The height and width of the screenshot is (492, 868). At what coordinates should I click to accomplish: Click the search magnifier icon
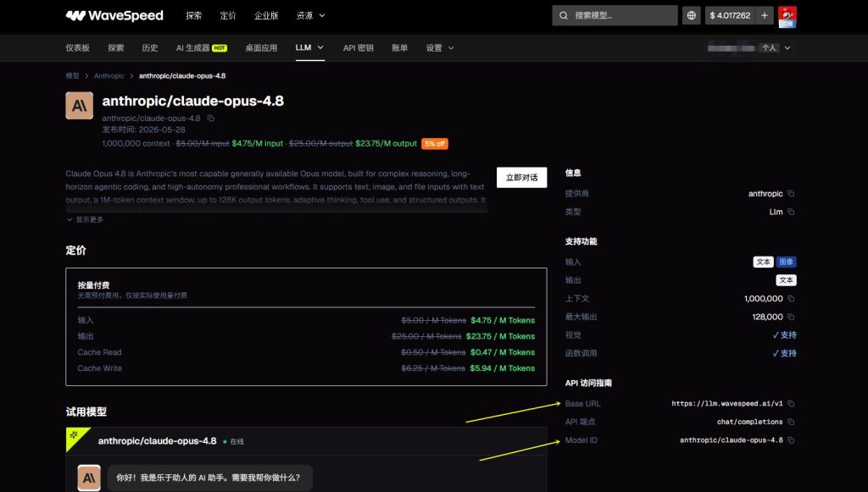click(x=564, y=15)
